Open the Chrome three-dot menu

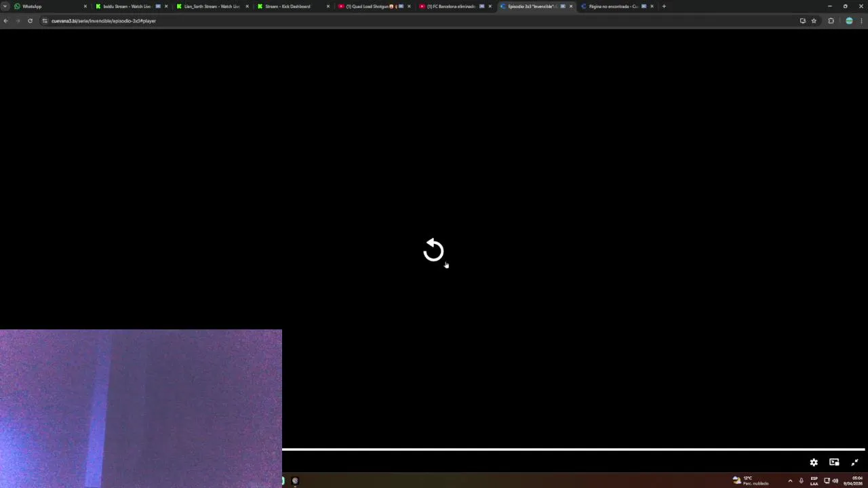point(861,20)
